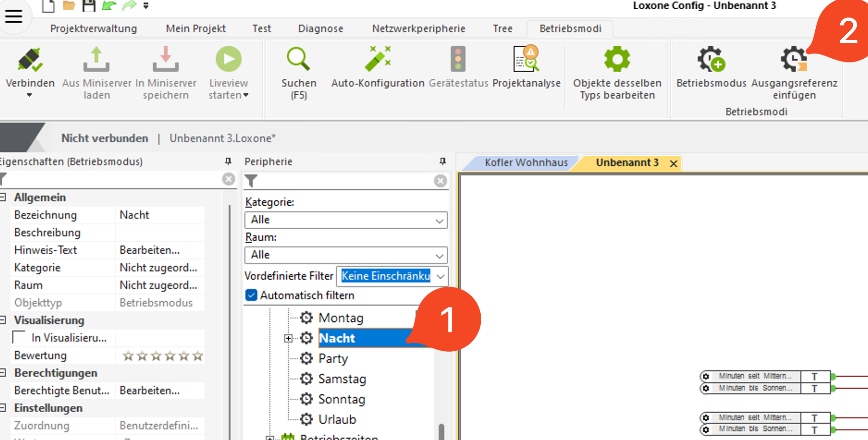Click the gear icon beside Urlaub
Screen dimensions: 868x440
(x=306, y=419)
